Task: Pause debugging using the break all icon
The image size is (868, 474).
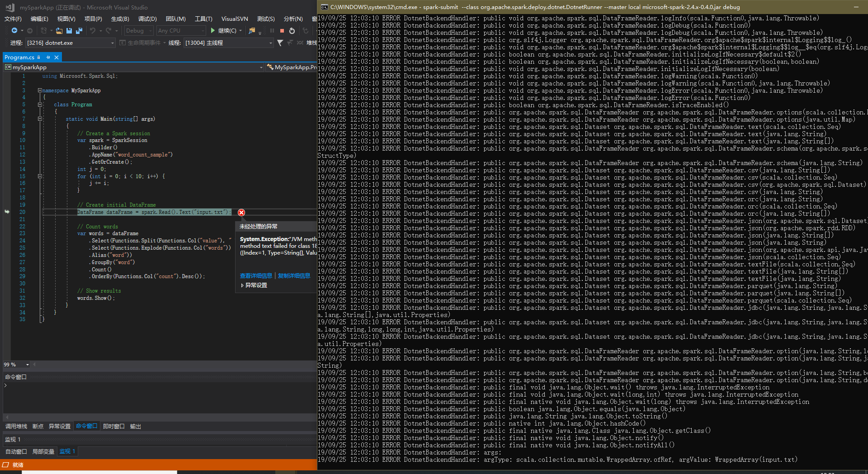Action: pos(272,31)
